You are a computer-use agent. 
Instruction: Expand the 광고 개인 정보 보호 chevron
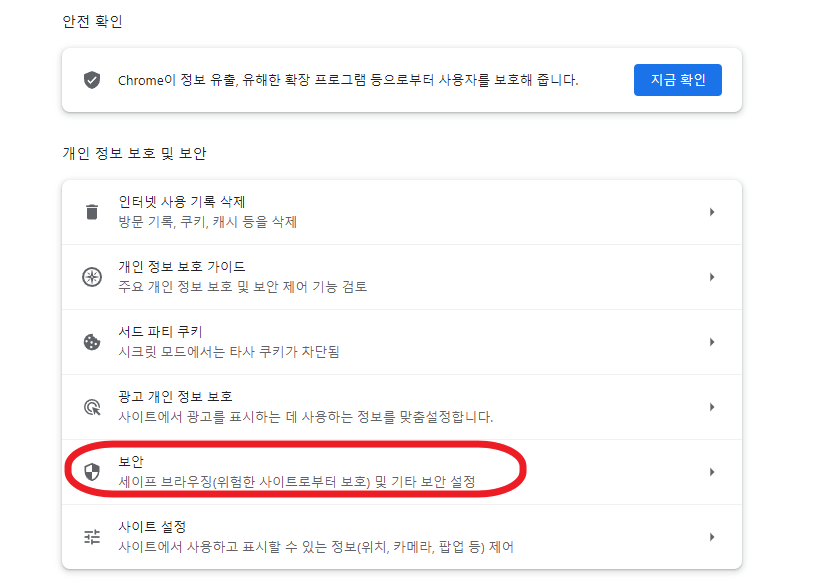[712, 406]
